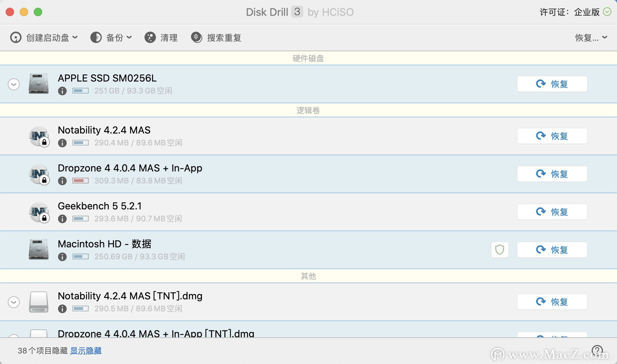Recover the Notability 4.2.4 MAS volume
Image resolution: width=617 pixels, height=364 pixels.
click(x=552, y=136)
